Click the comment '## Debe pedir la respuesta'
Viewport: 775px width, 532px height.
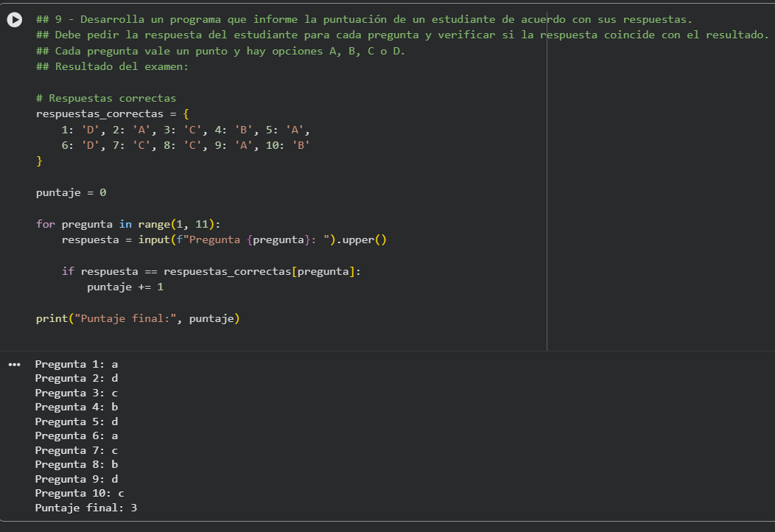click(x=402, y=35)
